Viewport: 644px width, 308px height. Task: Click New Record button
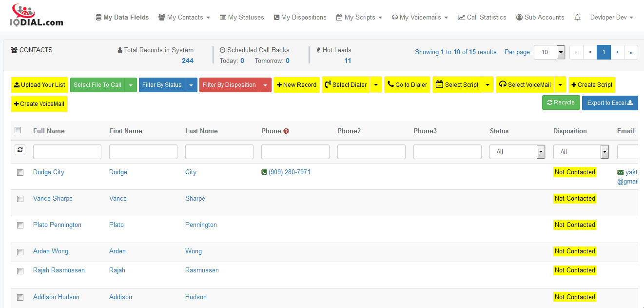click(296, 84)
